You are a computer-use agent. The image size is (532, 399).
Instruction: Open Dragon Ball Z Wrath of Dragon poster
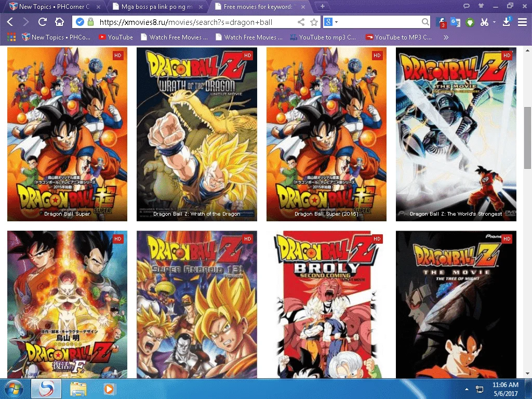coord(197,134)
